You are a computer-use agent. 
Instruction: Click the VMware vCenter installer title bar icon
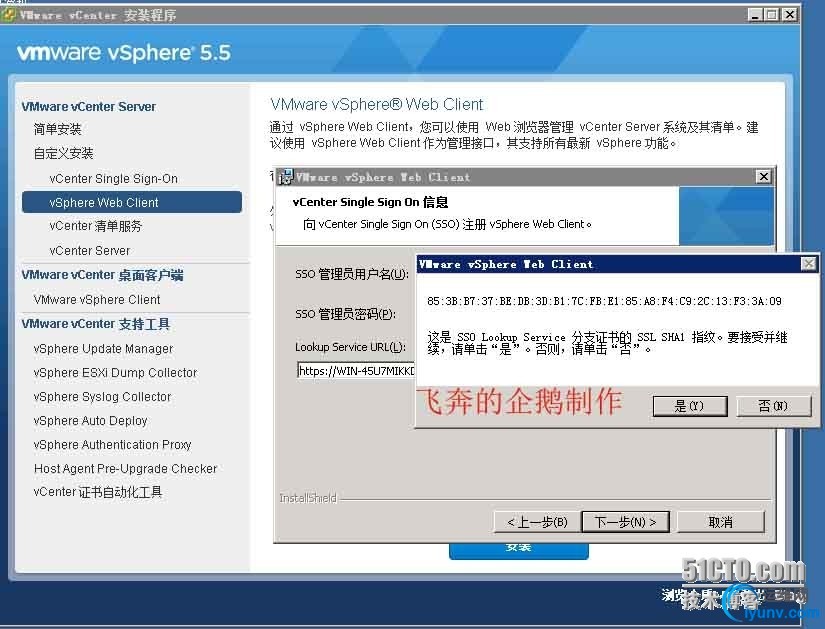[8, 15]
